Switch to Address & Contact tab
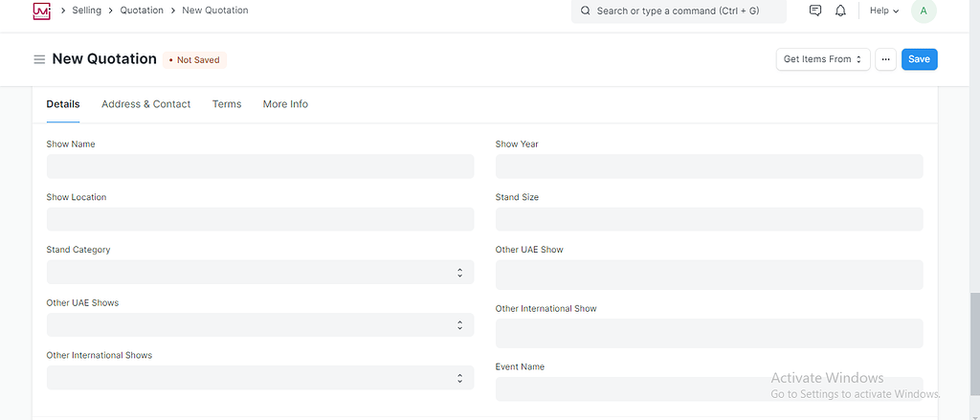 [x=145, y=104]
